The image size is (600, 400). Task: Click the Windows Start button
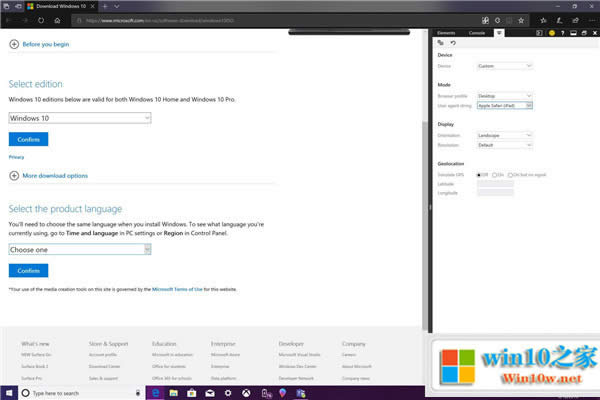(8, 394)
